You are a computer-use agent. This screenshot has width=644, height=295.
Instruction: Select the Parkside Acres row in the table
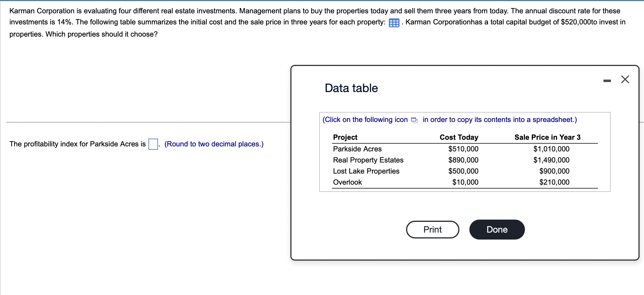coord(357,149)
